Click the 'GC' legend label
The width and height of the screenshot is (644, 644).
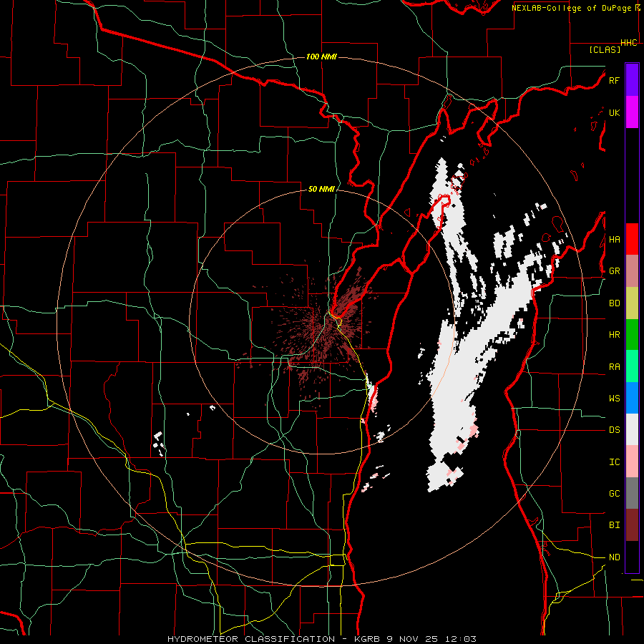point(614,494)
